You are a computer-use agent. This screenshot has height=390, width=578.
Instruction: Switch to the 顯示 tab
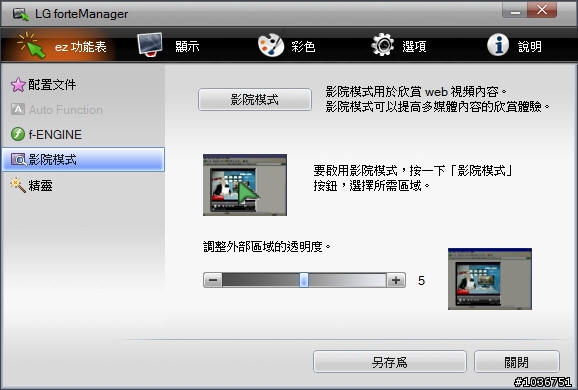point(168,46)
